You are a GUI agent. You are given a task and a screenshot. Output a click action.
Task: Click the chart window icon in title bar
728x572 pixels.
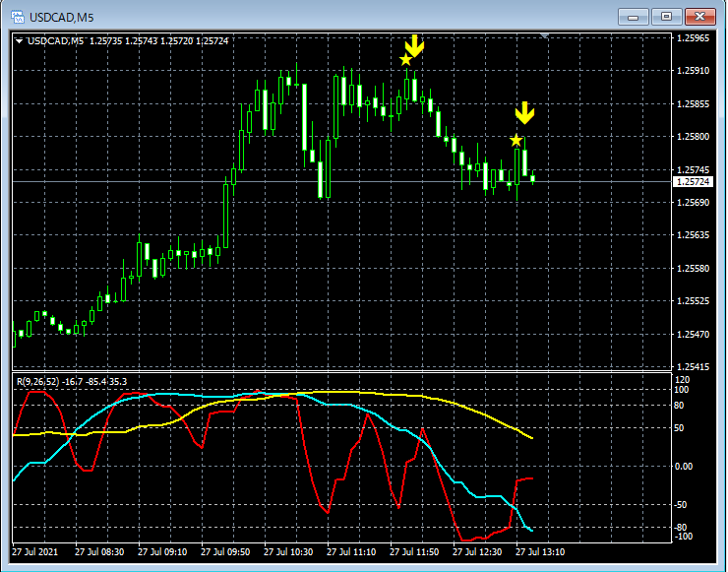click(x=18, y=17)
